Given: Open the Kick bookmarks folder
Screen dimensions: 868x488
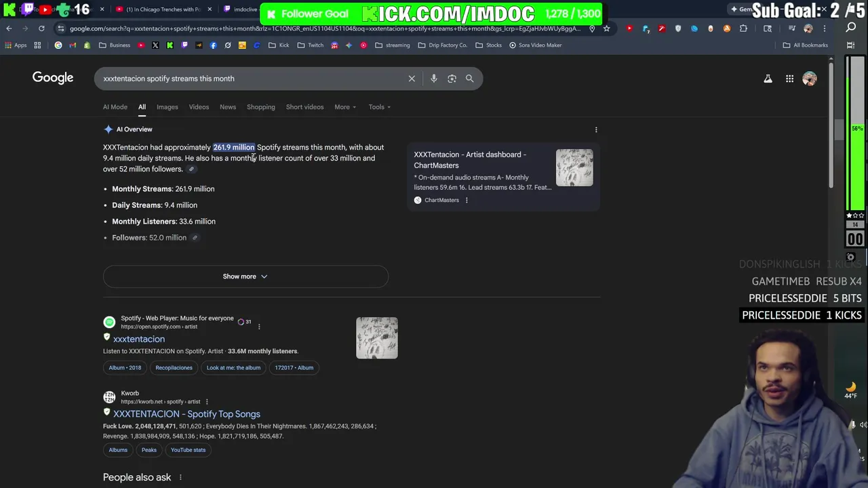Looking at the screenshot, I should point(279,45).
